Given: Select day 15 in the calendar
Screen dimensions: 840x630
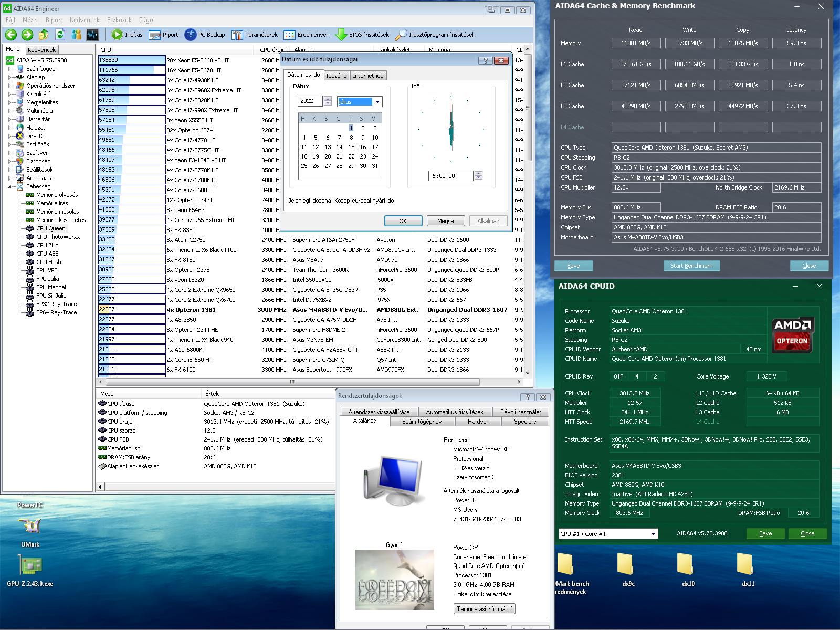Looking at the screenshot, I should pyautogui.click(x=351, y=147).
